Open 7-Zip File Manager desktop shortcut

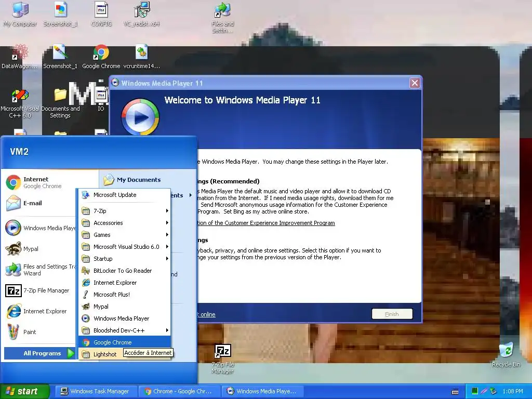[x=222, y=359]
